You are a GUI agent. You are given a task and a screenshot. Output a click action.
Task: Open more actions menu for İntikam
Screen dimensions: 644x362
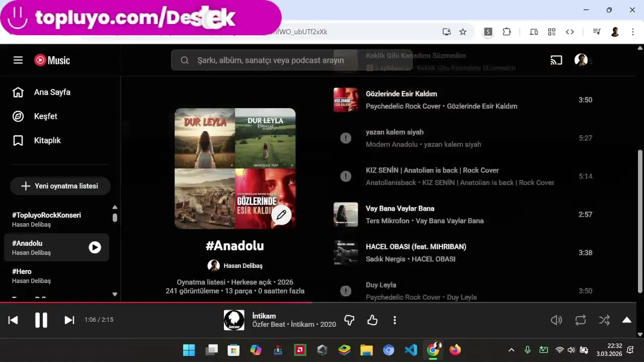(395, 320)
